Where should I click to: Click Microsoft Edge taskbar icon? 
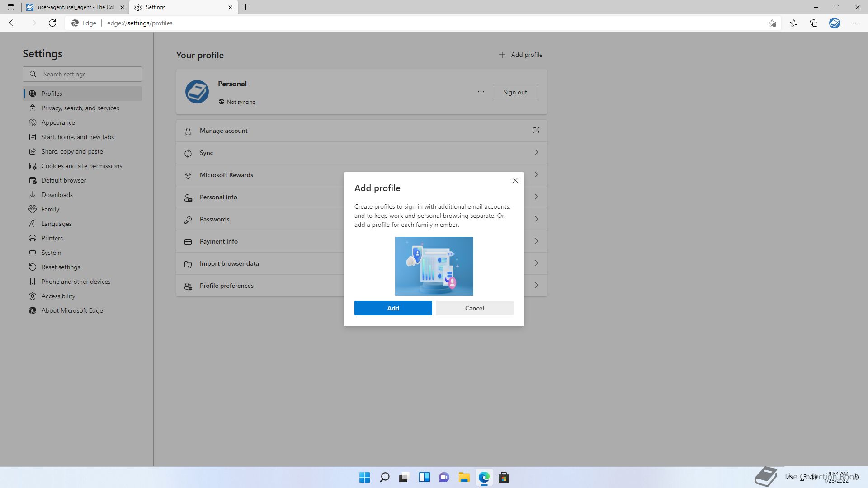coord(484,477)
